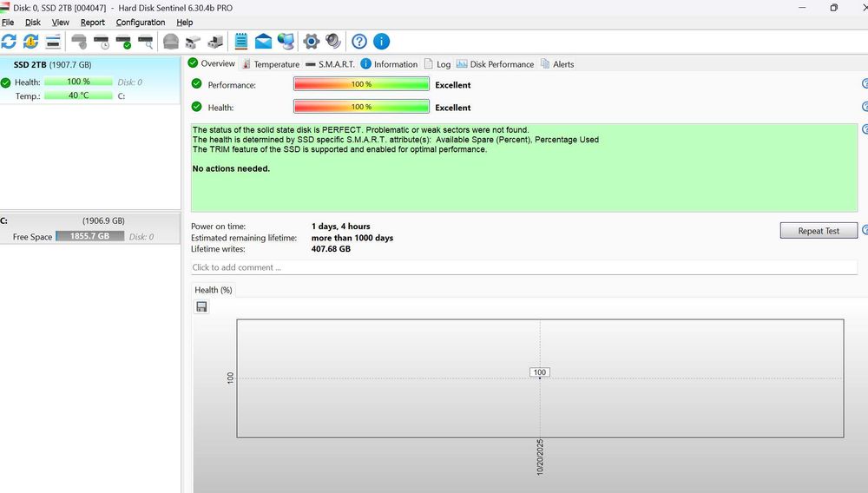Click the 'No actions needed.' text
This screenshot has width=868, height=493.
(x=231, y=168)
